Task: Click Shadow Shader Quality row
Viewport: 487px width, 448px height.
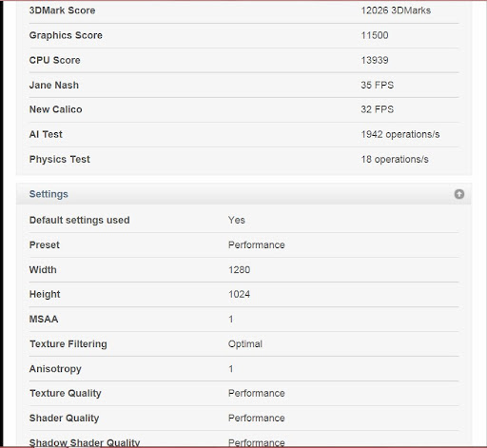Action: click(243, 439)
